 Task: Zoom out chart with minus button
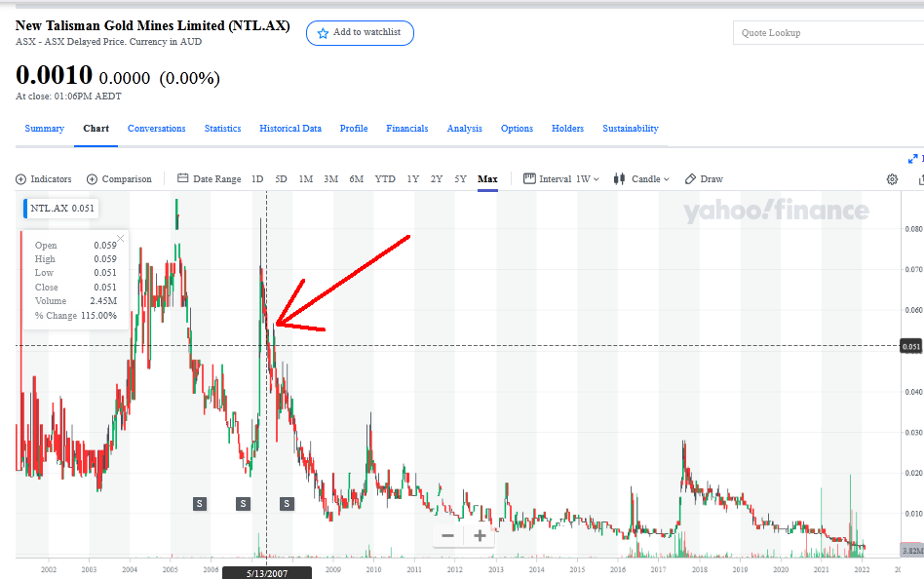pos(447,535)
